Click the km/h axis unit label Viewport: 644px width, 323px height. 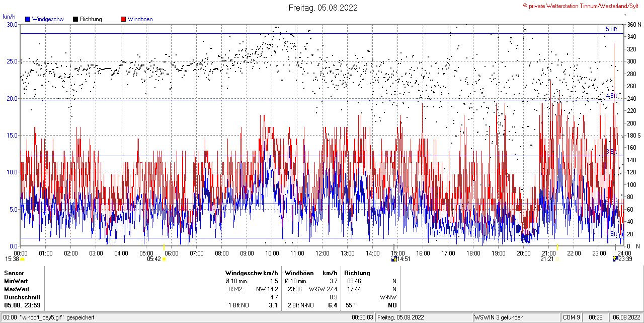pos(9,17)
